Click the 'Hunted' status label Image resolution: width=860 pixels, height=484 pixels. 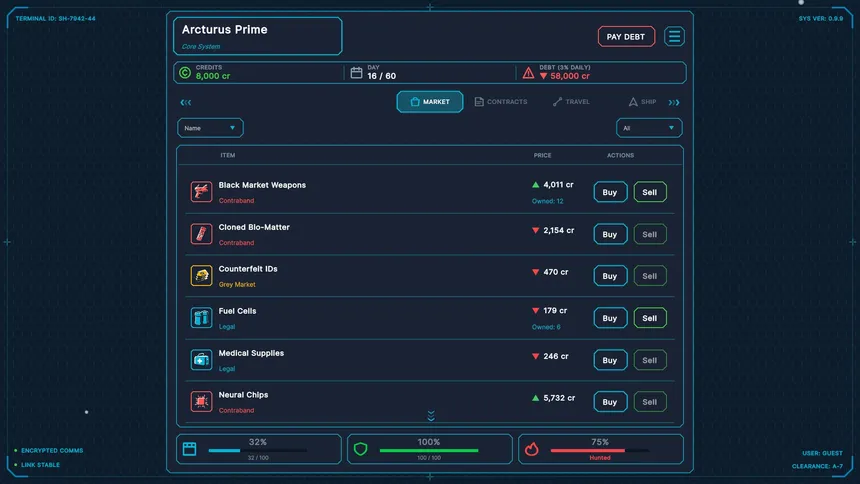click(x=599, y=458)
